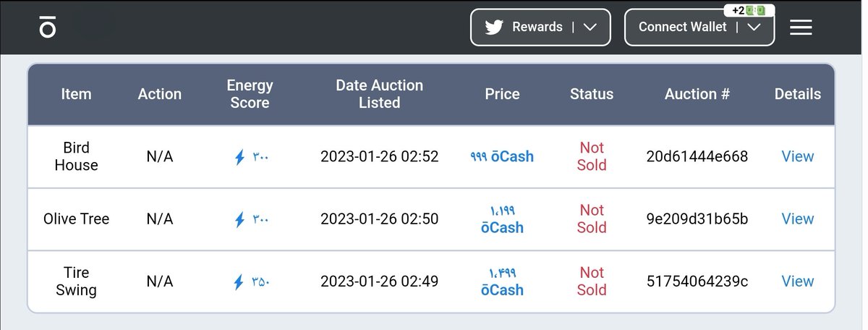868x330 pixels.
Task: View details for Olive Tree auction
Action: (x=798, y=219)
